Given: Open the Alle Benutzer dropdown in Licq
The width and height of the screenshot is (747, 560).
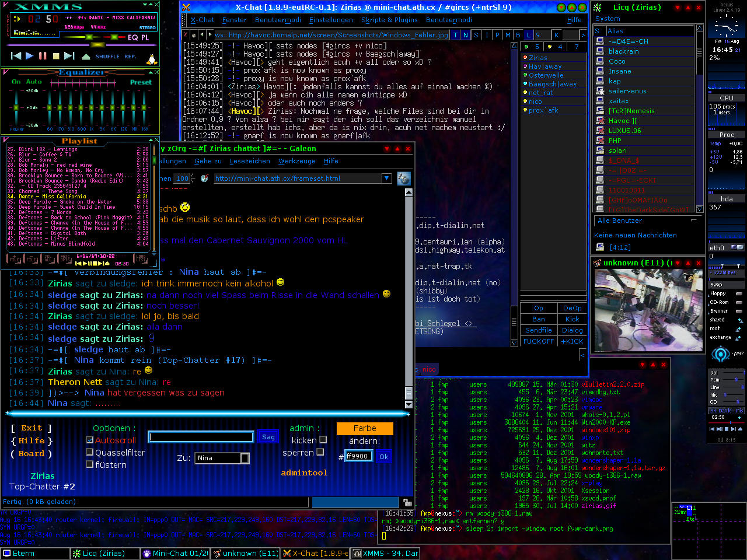Looking at the screenshot, I should pyautogui.click(x=648, y=220).
